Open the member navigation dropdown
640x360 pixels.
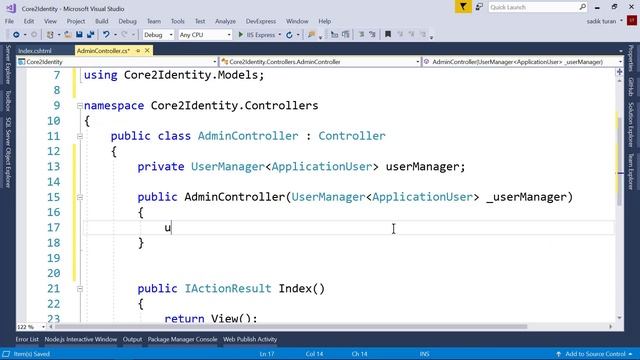[x=522, y=62]
